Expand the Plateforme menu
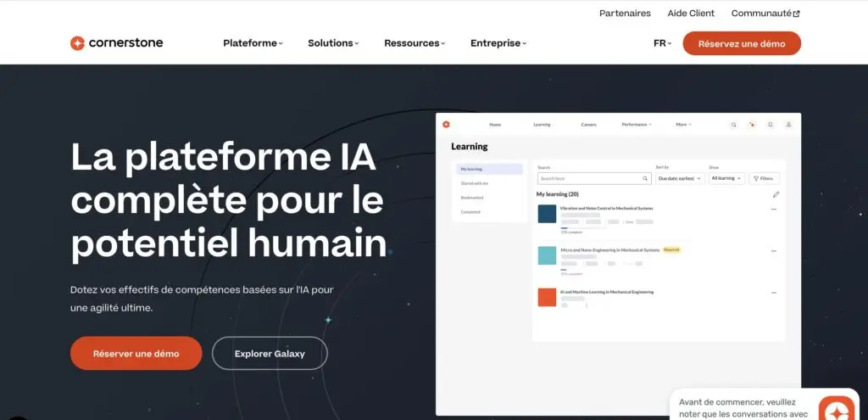 (x=253, y=43)
